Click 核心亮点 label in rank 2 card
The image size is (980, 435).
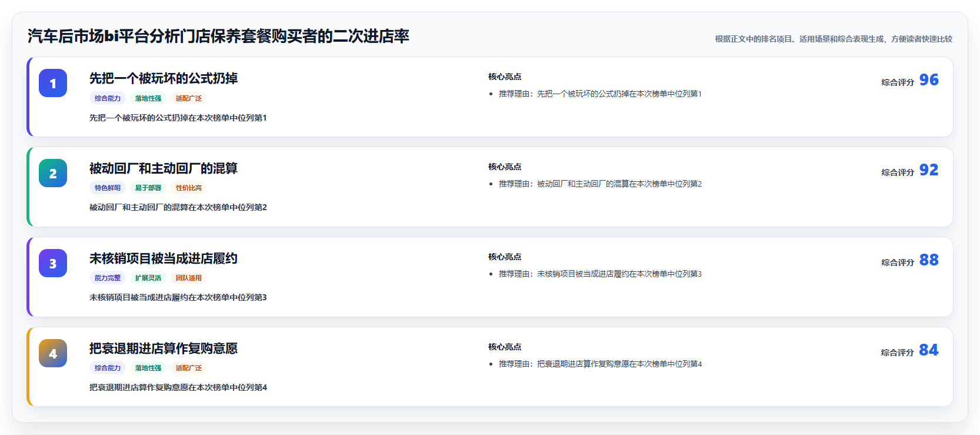pyautogui.click(x=505, y=167)
